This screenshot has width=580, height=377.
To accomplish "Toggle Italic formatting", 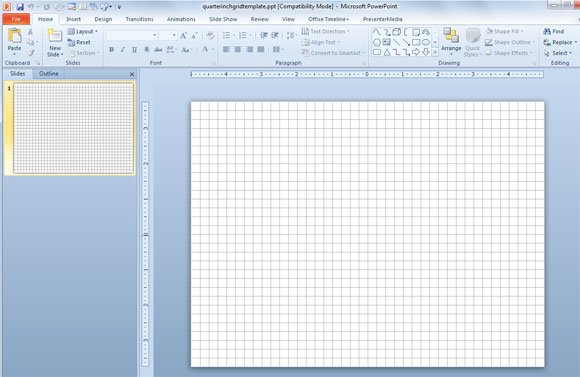I will click(x=123, y=50).
